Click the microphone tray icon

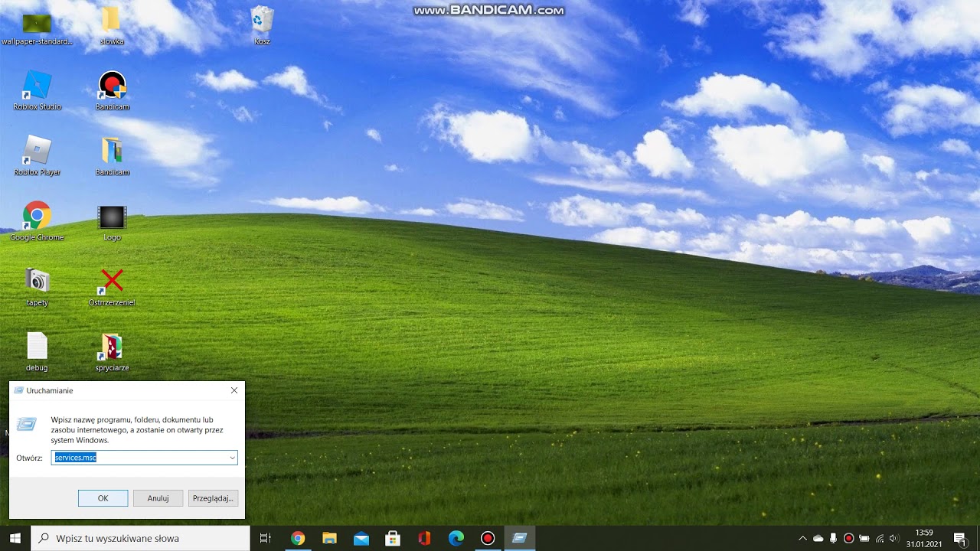pos(833,538)
